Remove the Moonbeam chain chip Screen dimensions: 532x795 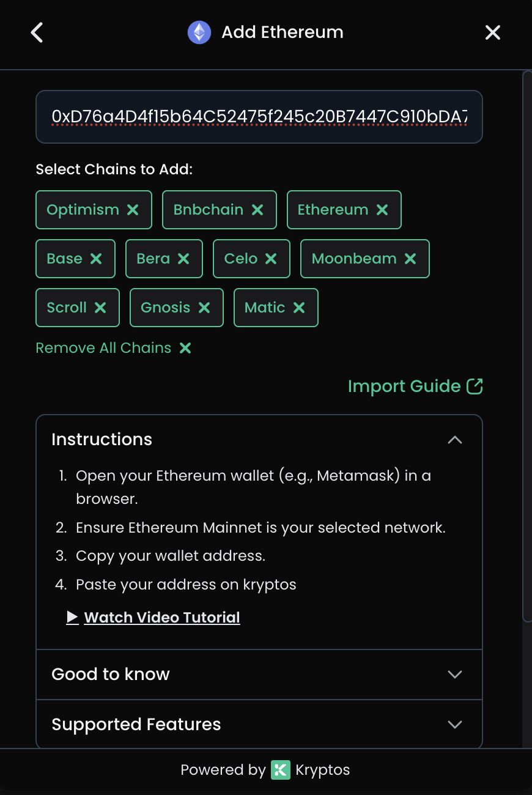click(410, 259)
